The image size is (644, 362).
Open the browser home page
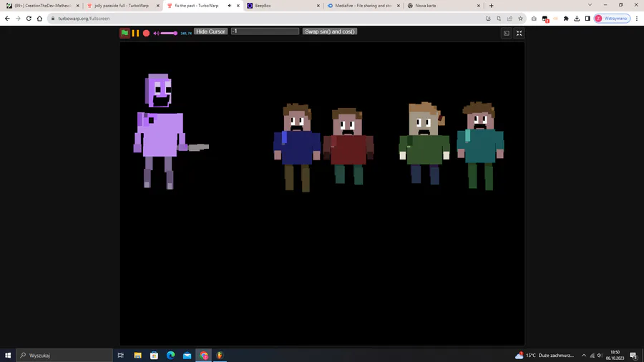point(39,19)
